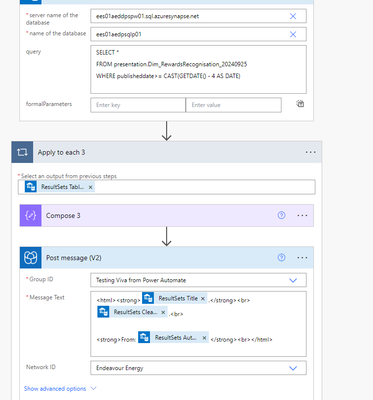Click the formalParameters Enter key field

[x=138, y=105]
